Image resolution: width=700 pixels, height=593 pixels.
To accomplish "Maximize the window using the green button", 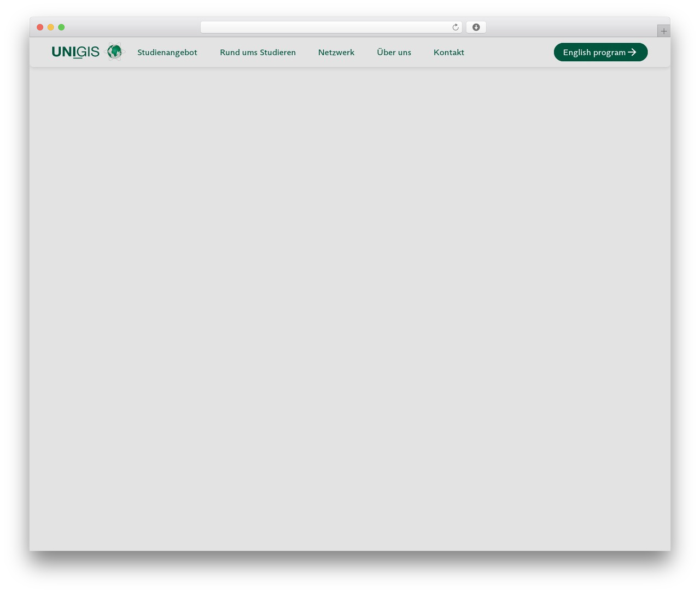I will click(61, 27).
